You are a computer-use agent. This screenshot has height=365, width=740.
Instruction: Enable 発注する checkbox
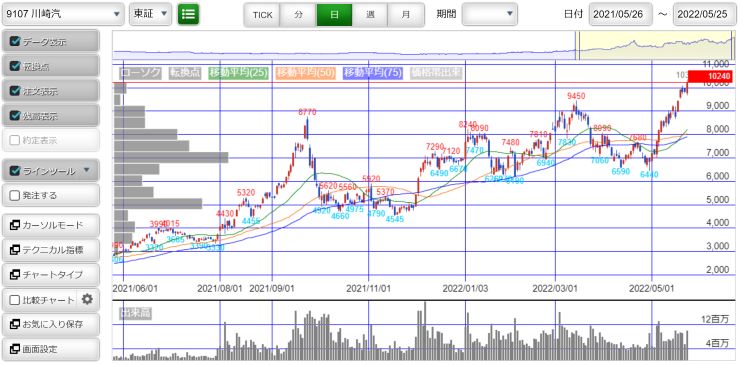click(x=15, y=195)
